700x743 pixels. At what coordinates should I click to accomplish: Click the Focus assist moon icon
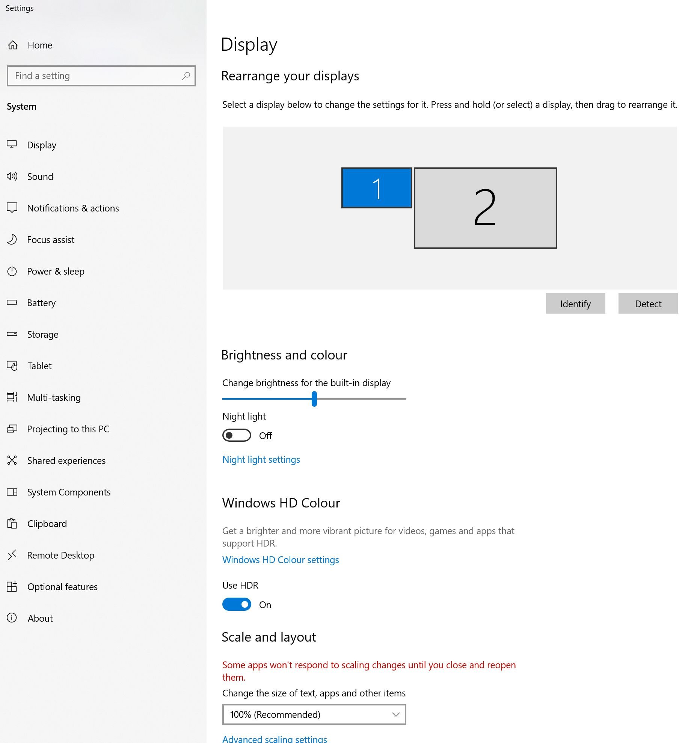(12, 239)
